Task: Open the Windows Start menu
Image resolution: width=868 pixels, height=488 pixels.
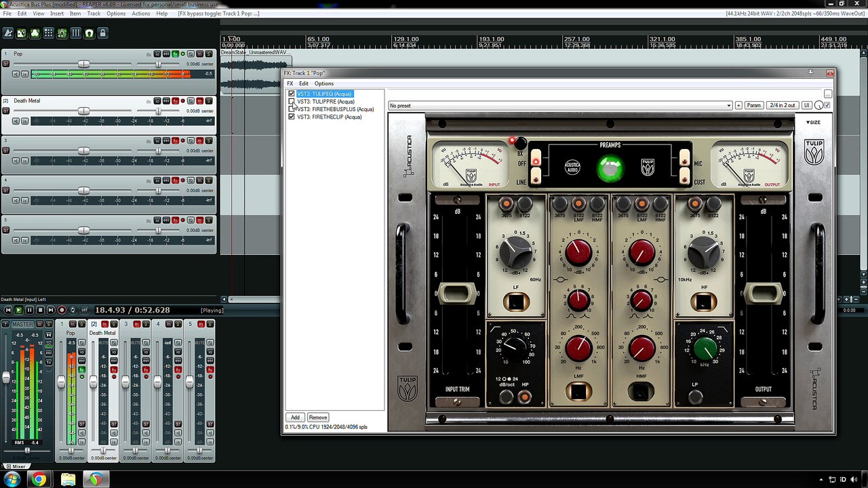Action: (x=12, y=480)
